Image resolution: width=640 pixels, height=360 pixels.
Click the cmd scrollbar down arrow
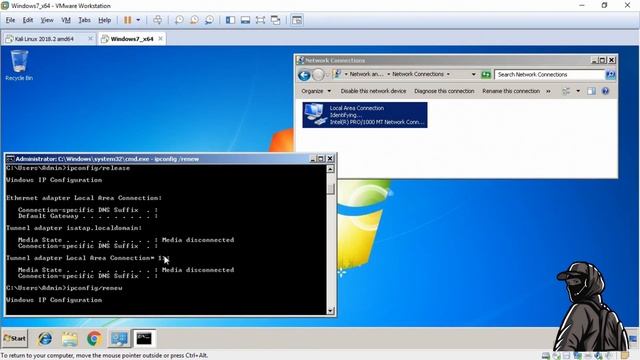[x=330, y=311]
